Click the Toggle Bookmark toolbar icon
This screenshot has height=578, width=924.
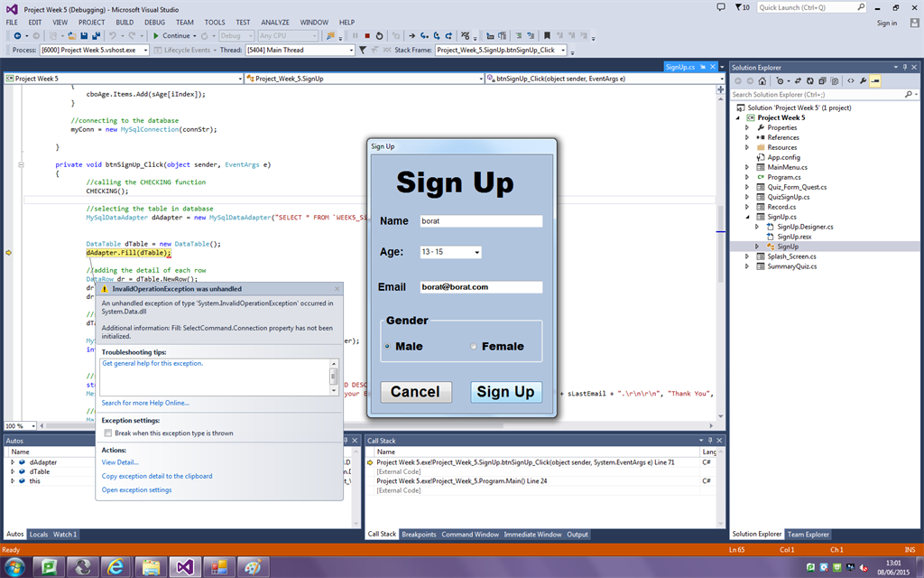click(547, 36)
